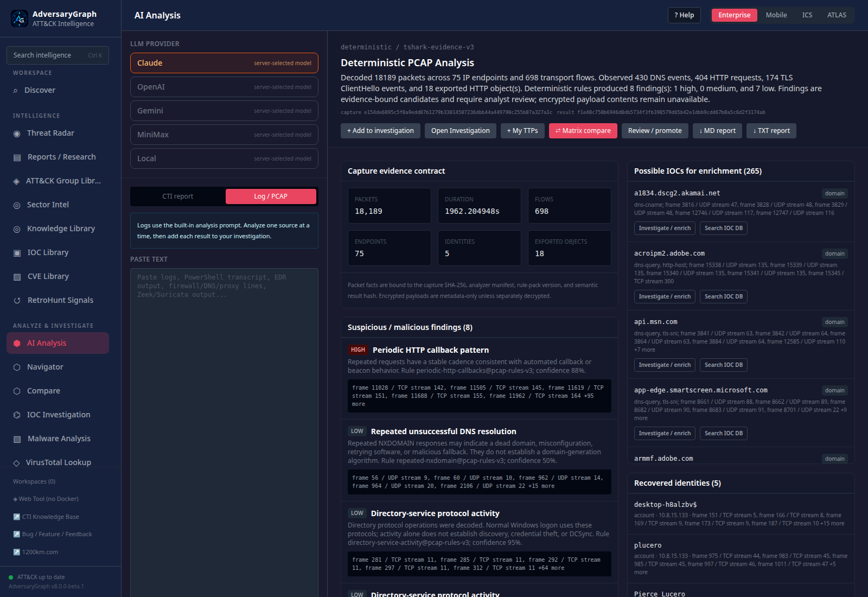Select the Local LLM provider
Image resolution: width=868 pixels, height=597 pixels.
coord(224,158)
